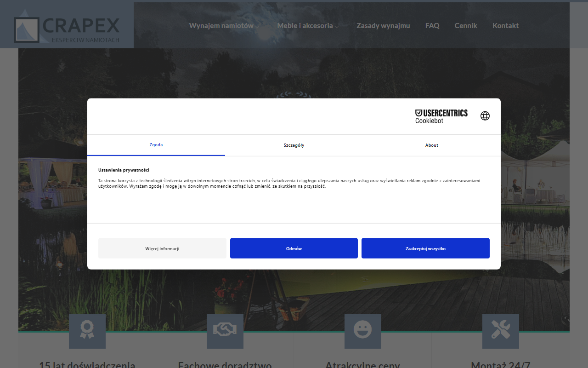Screen dimensions: 588x368
Task: Click the Usercentrics Cookiebot logo
Action: coord(441,116)
